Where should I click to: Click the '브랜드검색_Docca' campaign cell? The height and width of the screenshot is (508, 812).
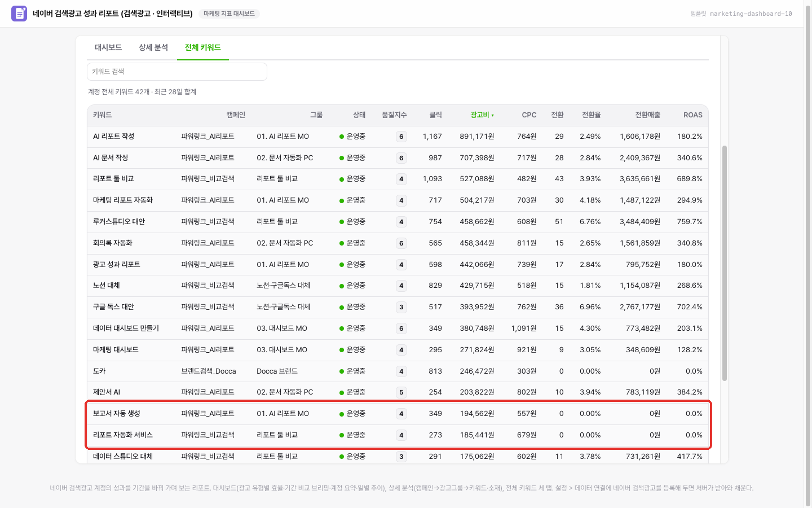(x=209, y=371)
